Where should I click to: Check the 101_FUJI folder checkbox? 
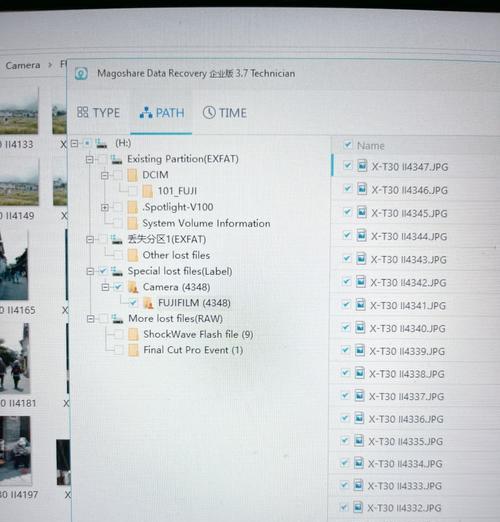pos(132,191)
